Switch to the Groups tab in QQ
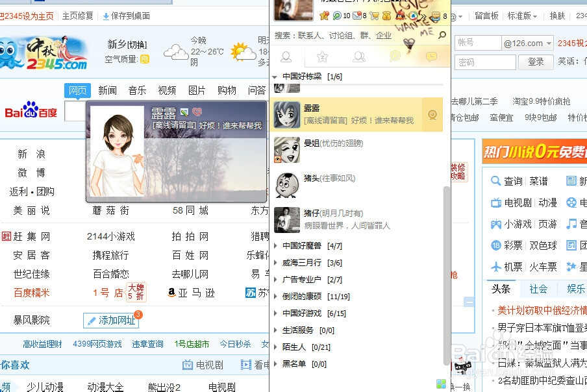This screenshot has width=587, height=392. (x=359, y=57)
